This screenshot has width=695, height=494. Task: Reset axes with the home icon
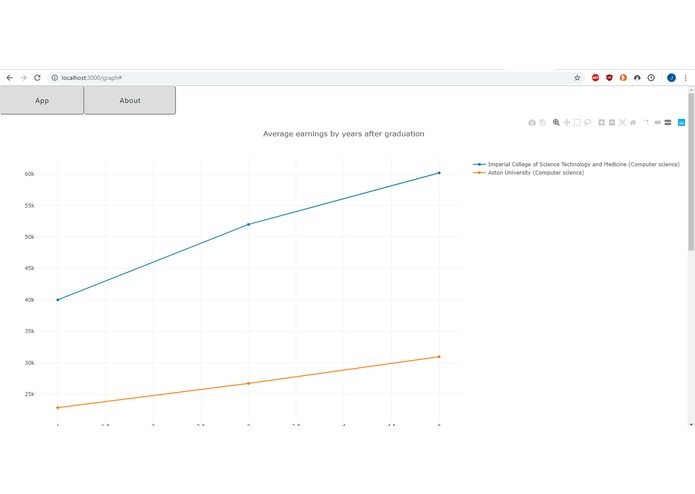click(633, 122)
